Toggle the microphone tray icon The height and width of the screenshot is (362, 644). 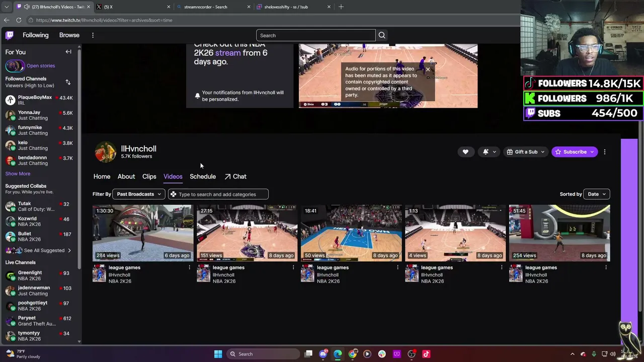click(x=594, y=354)
